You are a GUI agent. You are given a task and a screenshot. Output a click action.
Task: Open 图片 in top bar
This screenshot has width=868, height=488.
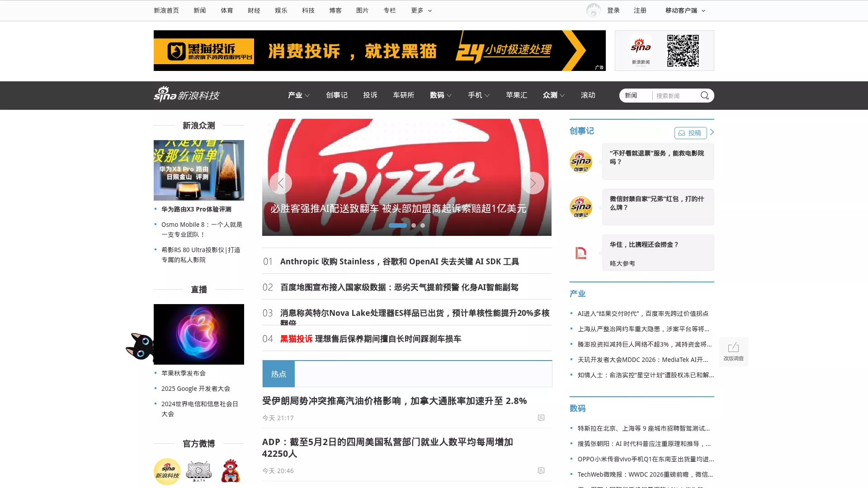(x=363, y=10)
